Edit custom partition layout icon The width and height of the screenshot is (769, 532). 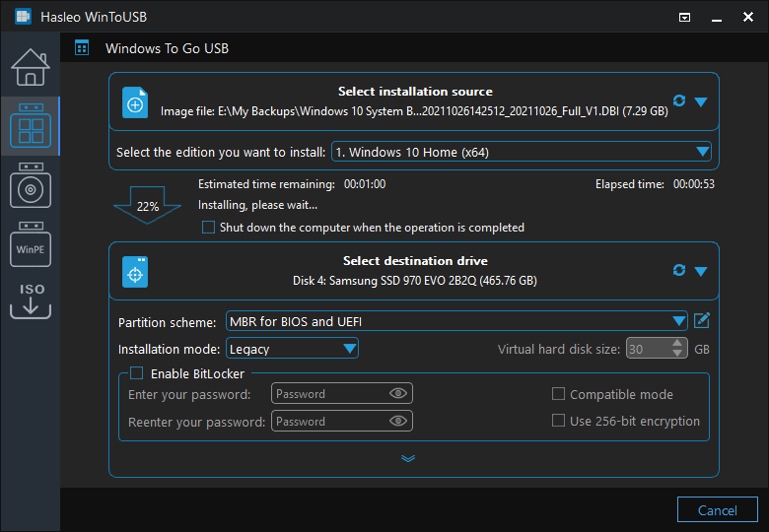click(702, 321)
